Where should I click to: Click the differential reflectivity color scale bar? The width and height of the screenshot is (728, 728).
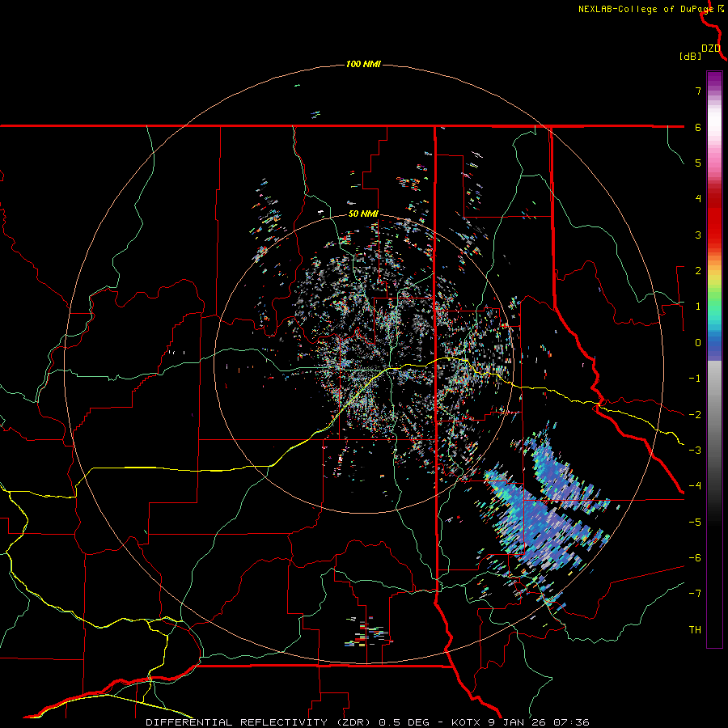point(714,359)
